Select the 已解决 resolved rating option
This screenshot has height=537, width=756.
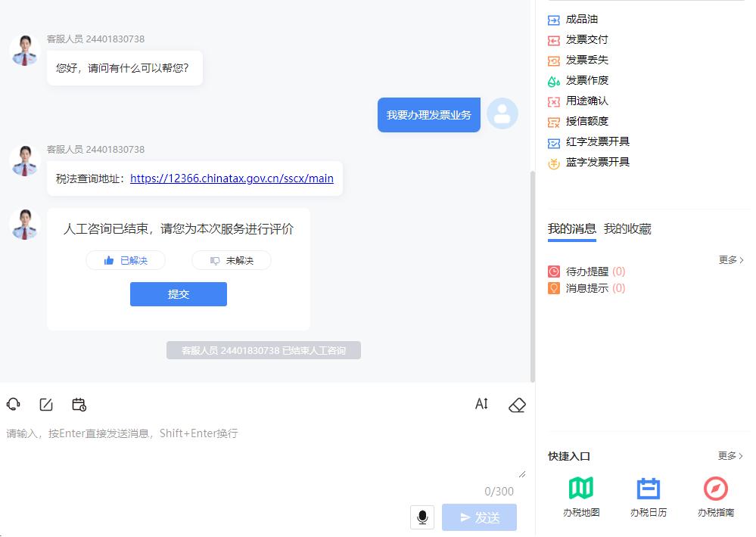pos(126,260)
